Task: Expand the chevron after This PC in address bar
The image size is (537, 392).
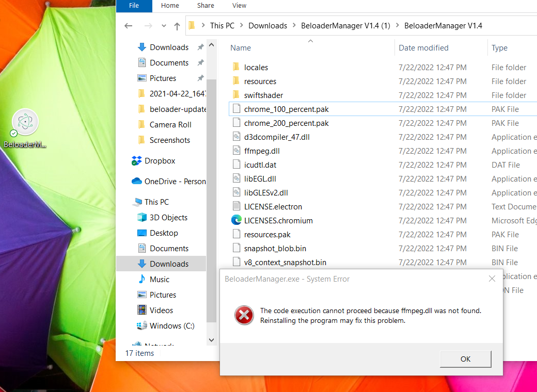Action: [242, 26]
